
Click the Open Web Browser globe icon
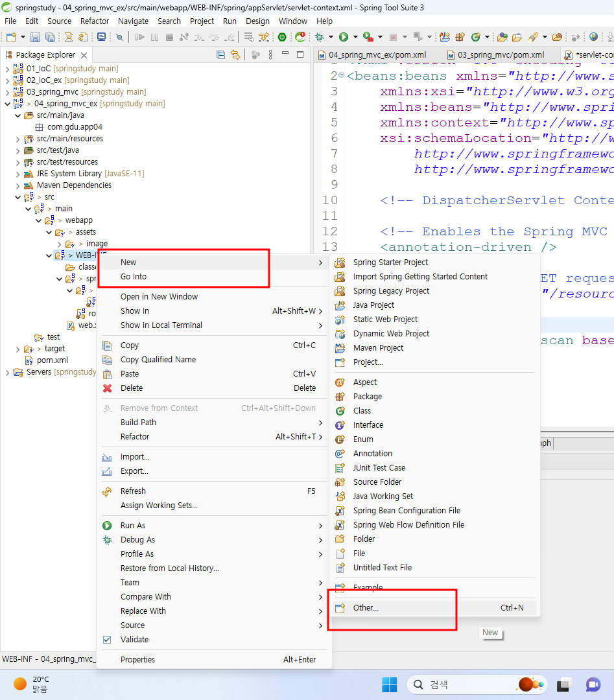click(x=593, y=37)
